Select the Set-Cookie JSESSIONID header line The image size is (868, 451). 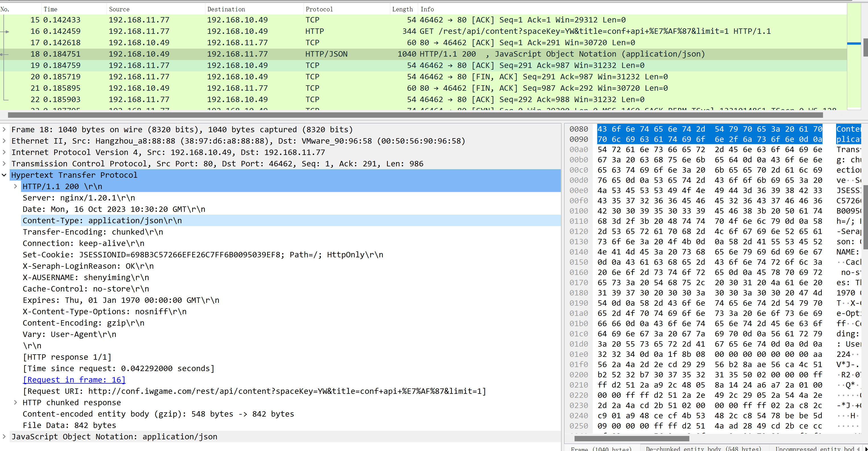202,255
